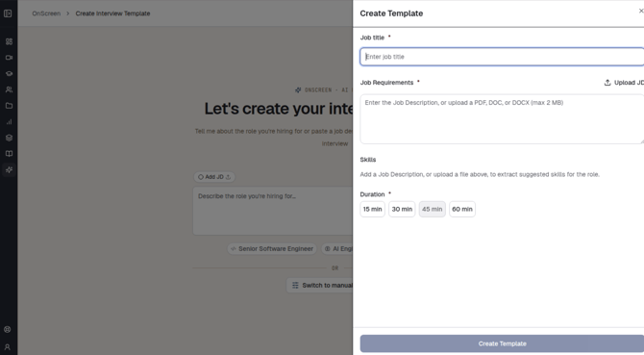This screenshot has width=644, height=355.
Task: Focus the Job title input field
Action: coord(502,57)
